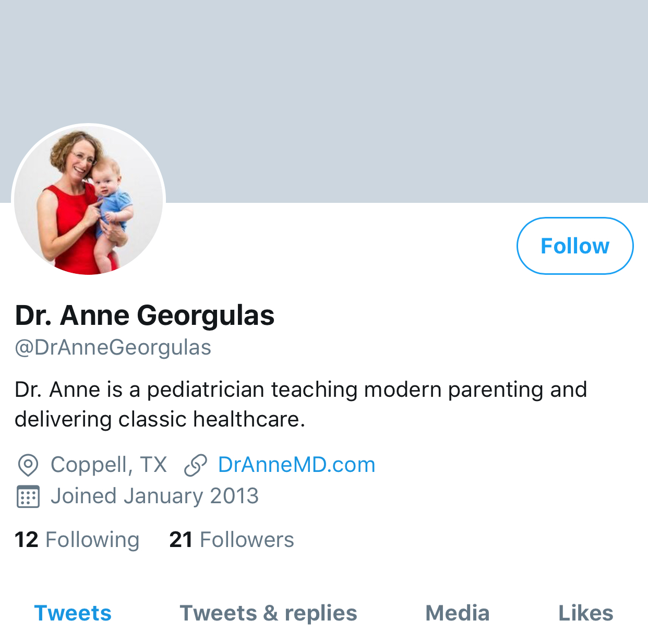Click the @DrAnneGeorgulas handle

113,347
